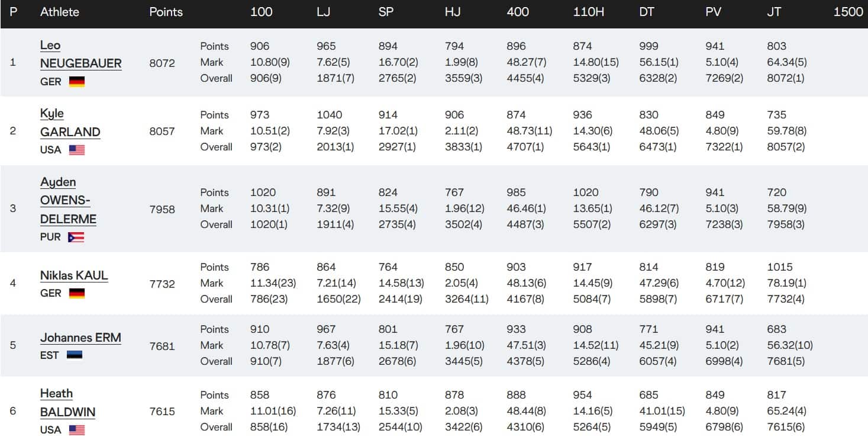
Task: Open Kyle GARLAND athlete profile link
Action: (70, 123)
